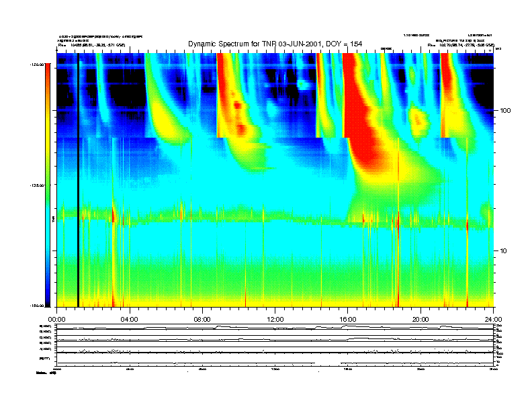Click the black vertical data gap line
Image resolution: width=532 pixels, height=411 pixels.
point(78,180)
